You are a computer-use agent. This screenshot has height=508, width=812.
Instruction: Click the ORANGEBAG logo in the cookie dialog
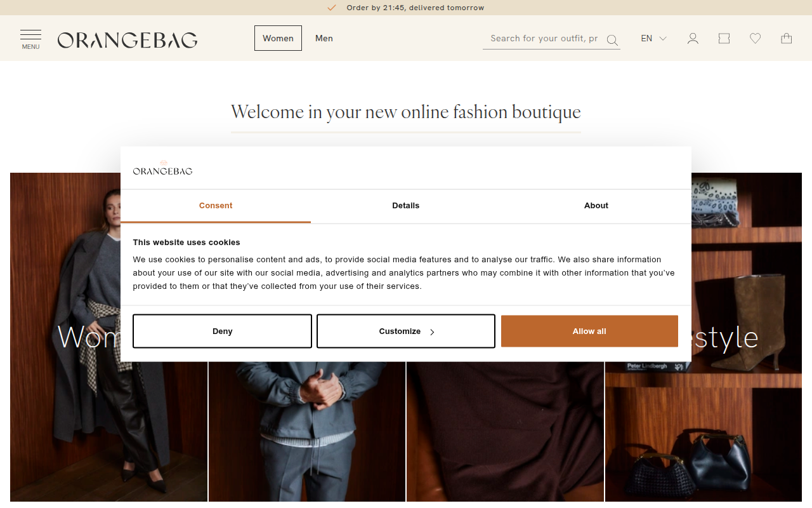(162, 168)
